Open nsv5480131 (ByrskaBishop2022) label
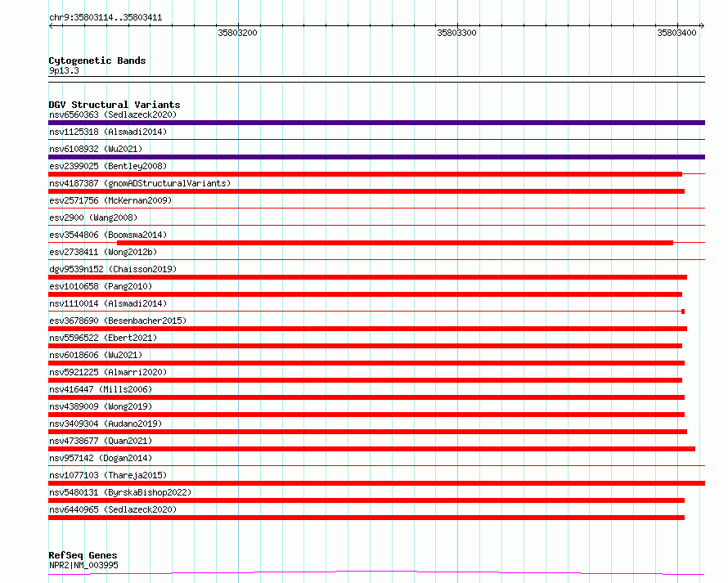This screenshot has height=583, width=728. click(120, 492)
